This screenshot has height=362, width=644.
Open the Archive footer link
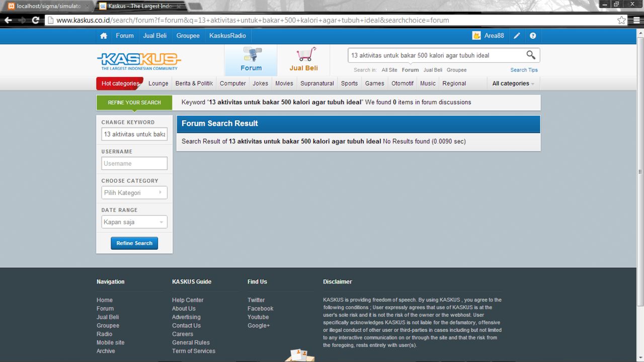coord(106,351)
